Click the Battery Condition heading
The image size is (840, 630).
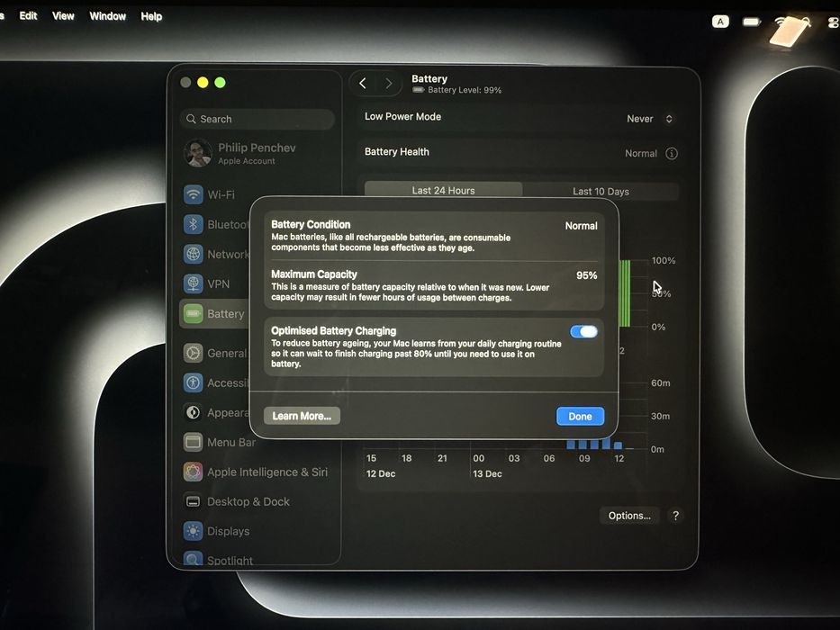(x=311, y=224)
